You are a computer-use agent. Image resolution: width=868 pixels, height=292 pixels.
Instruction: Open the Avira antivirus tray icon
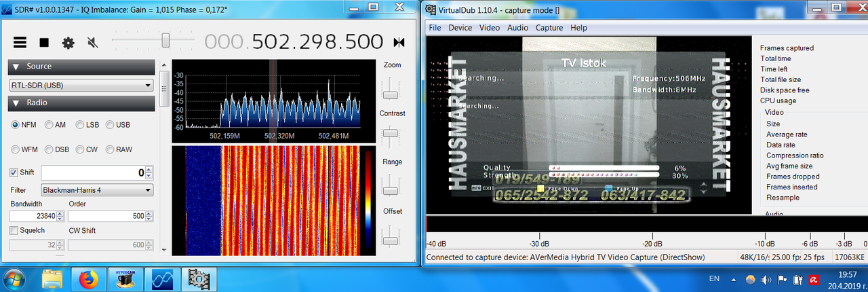click(814, 279)
